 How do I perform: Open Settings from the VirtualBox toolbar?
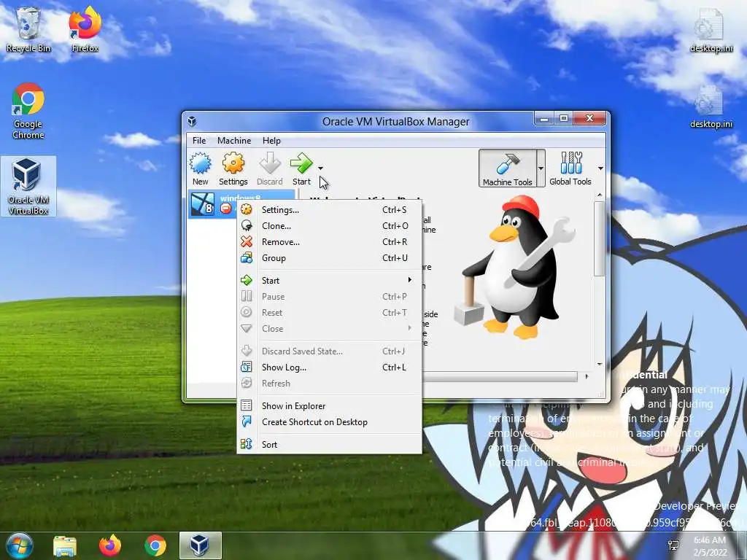[233, 168]
